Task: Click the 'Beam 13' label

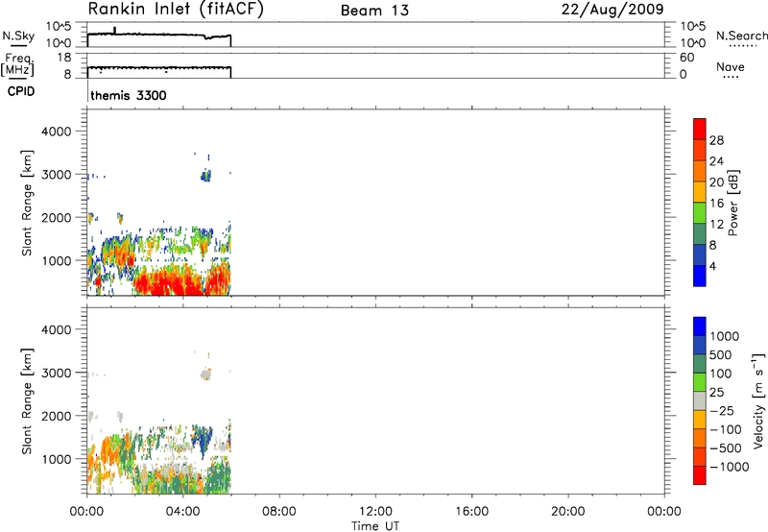Action: pos(374,11)
